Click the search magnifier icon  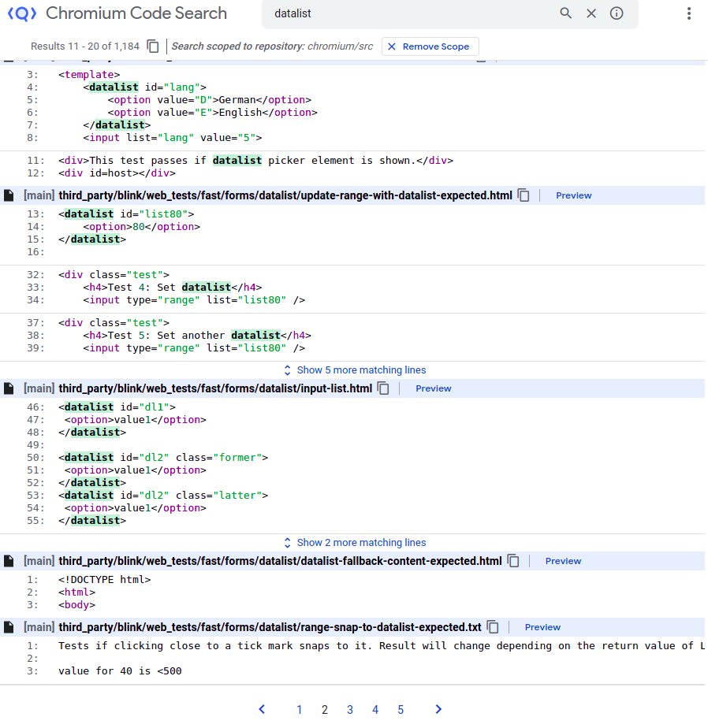click(565, 13)
